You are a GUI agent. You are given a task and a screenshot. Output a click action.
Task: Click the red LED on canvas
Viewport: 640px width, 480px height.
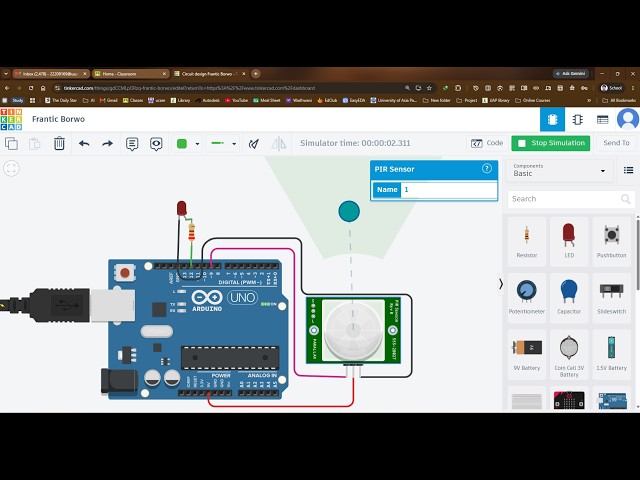pos(182,208)
